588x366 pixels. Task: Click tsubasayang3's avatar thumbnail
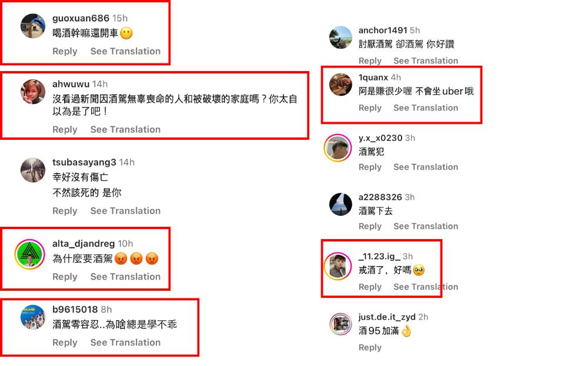[33, 170]
